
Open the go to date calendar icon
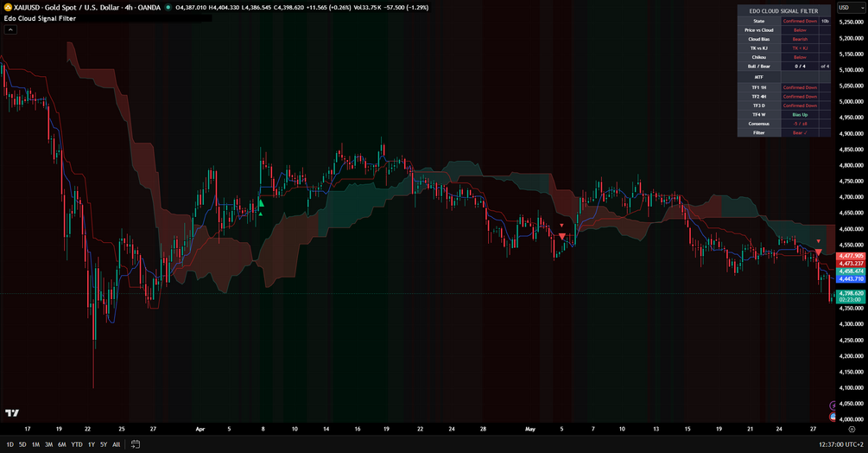coord(135,444)
